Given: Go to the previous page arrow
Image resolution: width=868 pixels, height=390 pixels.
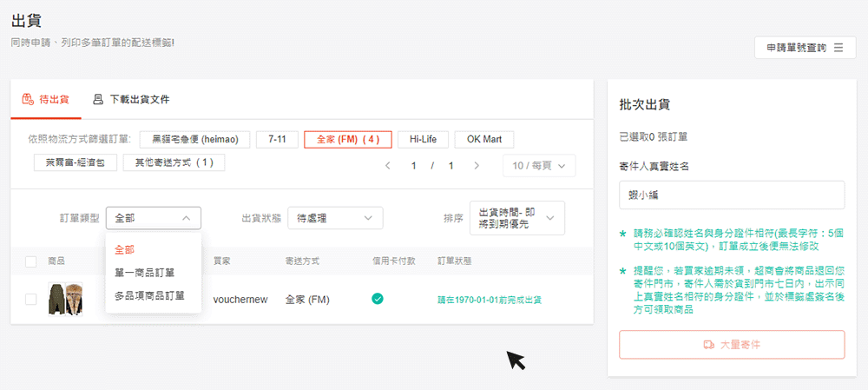Looking at the screenshot, I should click(x=387, y=165).
